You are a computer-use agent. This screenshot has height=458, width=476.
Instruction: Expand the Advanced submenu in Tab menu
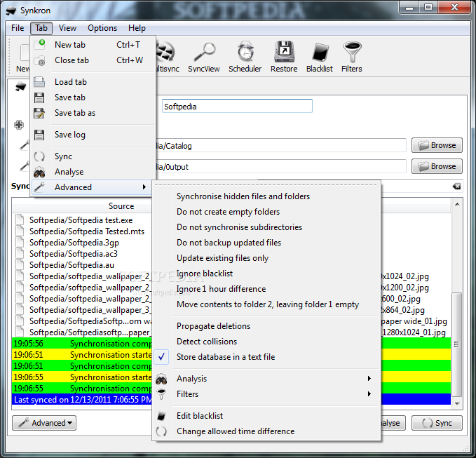[91, 187]
